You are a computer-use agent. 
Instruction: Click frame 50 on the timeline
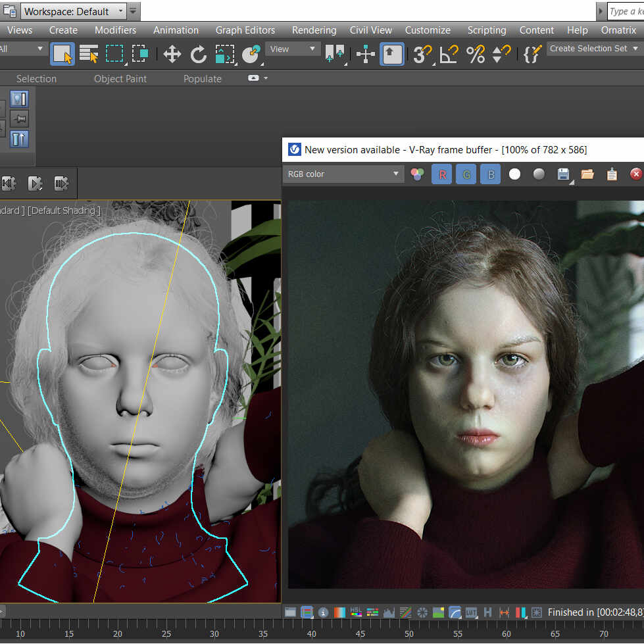tap(409, 633)
